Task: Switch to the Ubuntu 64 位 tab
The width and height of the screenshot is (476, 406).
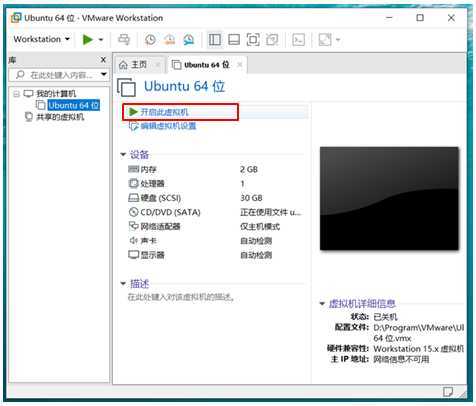Action: (x=207, y=65)
